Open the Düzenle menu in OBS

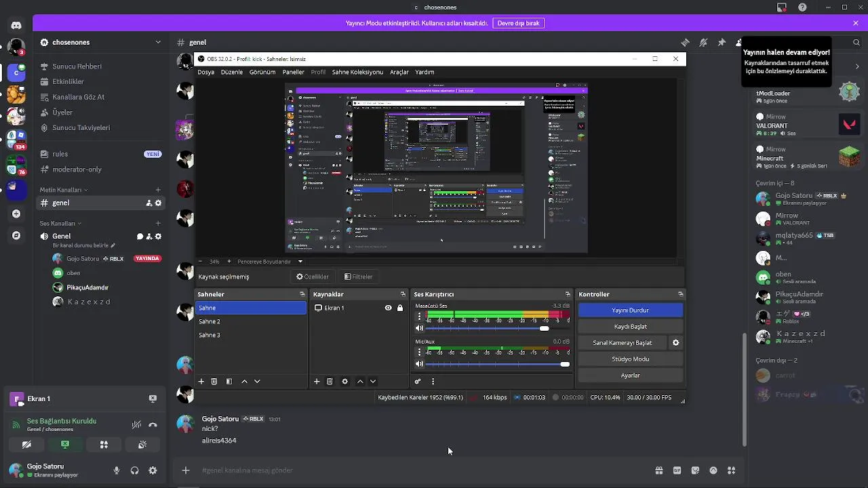click(x=231, y=72)
